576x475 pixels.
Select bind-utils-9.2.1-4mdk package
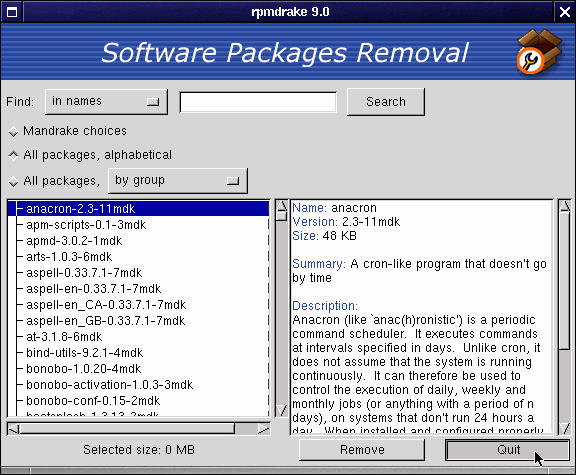point(138,352)
